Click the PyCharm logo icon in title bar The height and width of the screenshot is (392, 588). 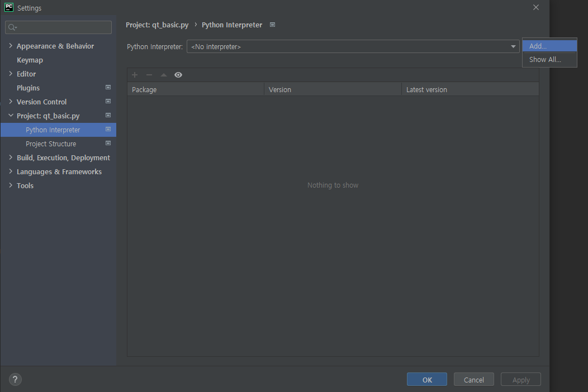point(8,7)
